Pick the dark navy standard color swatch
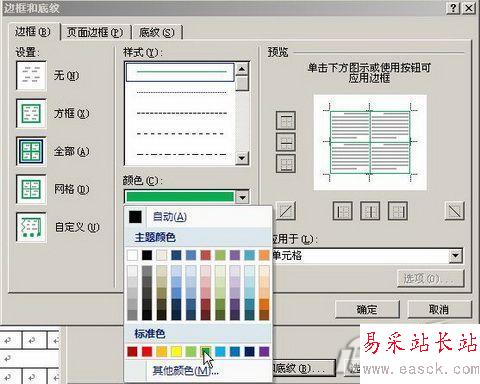This screenshot has width=480, height=384. [249, 351]
